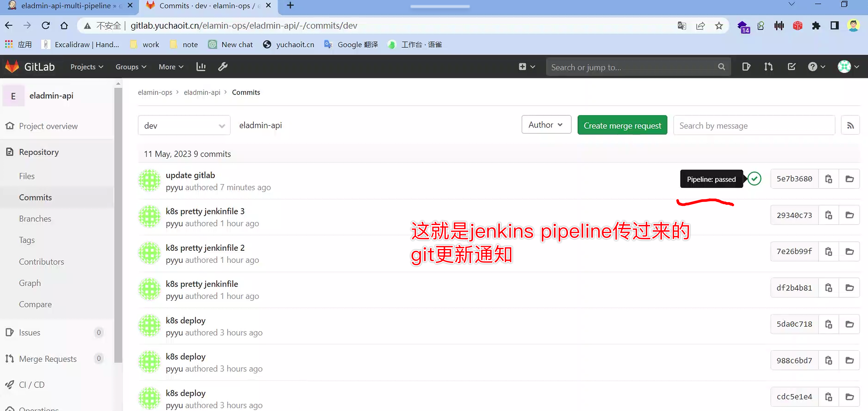Image resolution: width=868 pixels, height=411 pixels.
Task: Browse files at commit 29340c73
Action: click(x=849, y=215)
